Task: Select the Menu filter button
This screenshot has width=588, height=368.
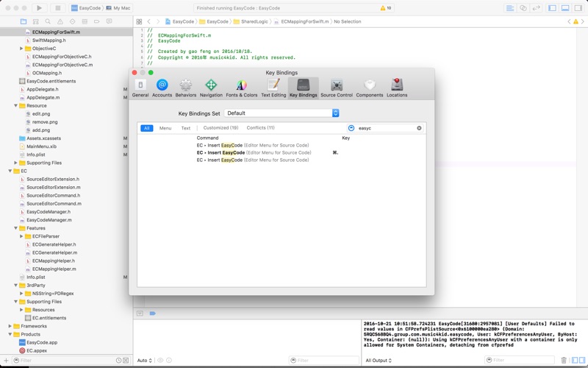Action: [165, 128]
